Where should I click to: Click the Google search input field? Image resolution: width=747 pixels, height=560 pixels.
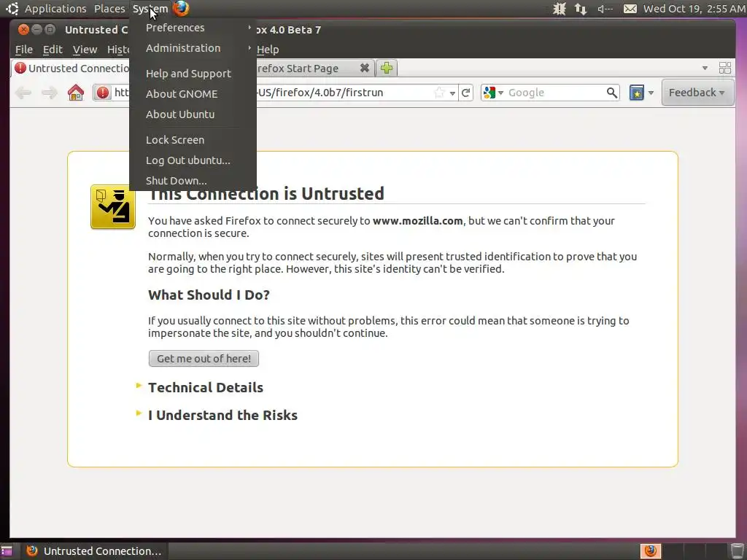(x=556, y=93)
